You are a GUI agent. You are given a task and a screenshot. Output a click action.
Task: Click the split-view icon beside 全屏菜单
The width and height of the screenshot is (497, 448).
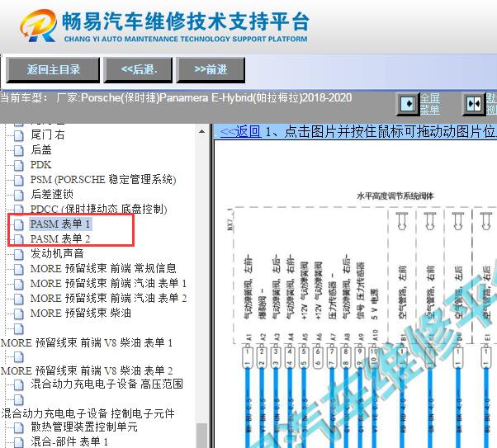[x=474, y=104]
